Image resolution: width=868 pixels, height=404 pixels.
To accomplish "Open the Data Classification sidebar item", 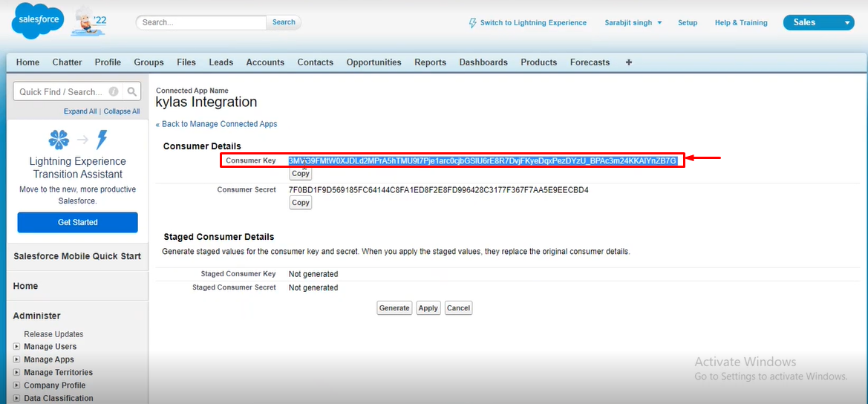I will 59,399.
